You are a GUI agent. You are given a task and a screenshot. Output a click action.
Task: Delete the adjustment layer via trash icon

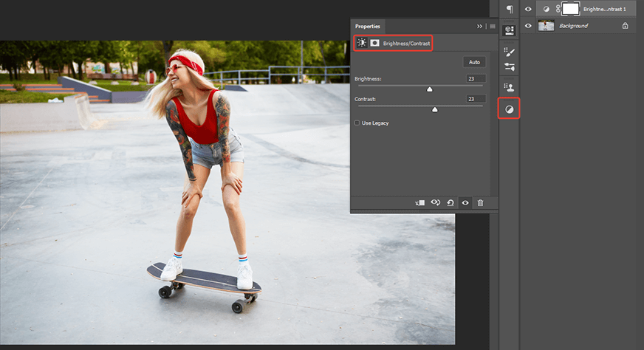coord(480,202)
